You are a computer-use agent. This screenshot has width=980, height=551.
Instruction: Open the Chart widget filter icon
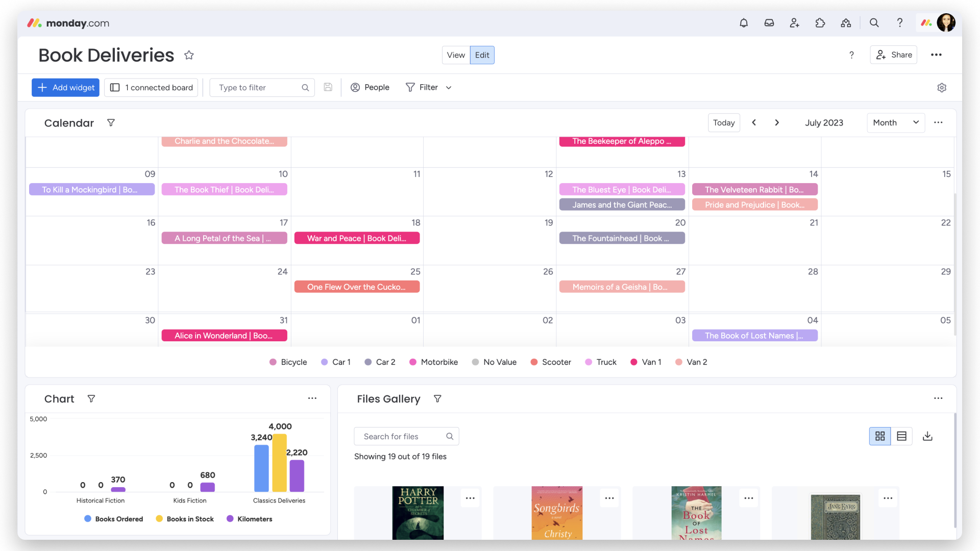[x=92, y=398]
